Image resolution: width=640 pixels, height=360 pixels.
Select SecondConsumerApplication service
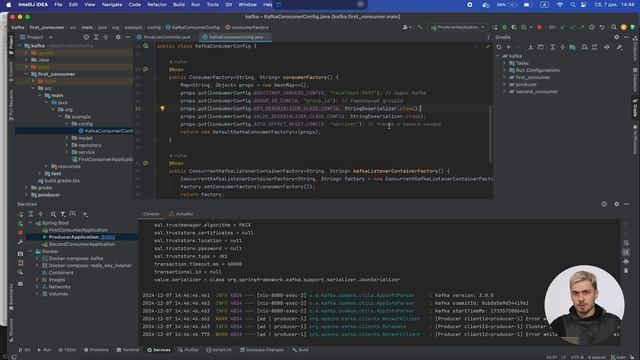tap(78, 244)
